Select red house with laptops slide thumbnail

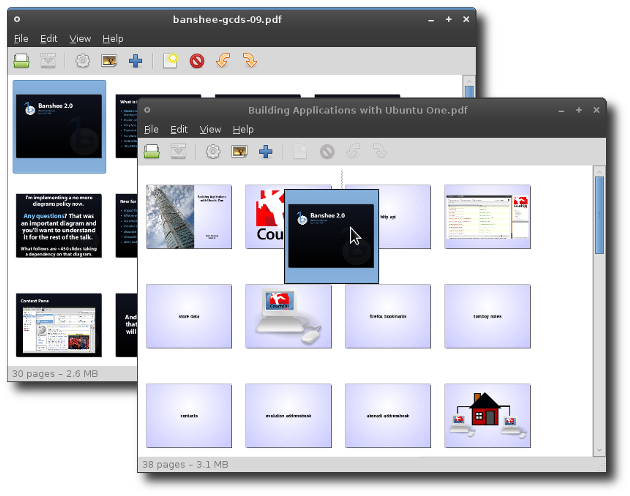[487, 416]
